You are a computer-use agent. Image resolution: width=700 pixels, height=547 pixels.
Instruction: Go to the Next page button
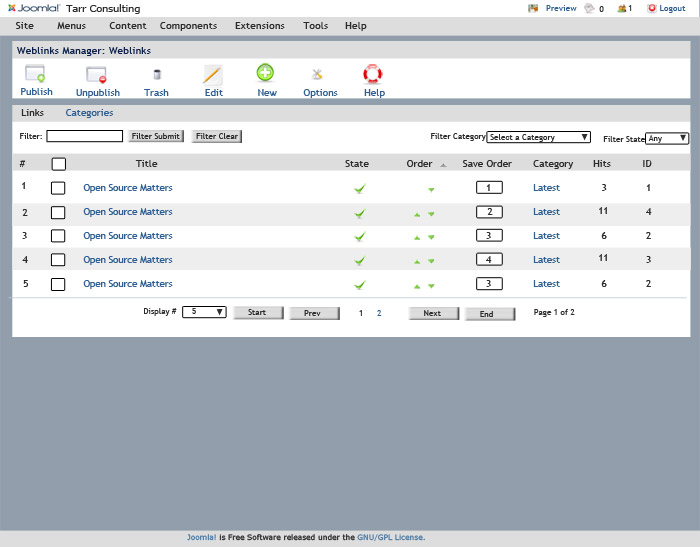point(432,313)
